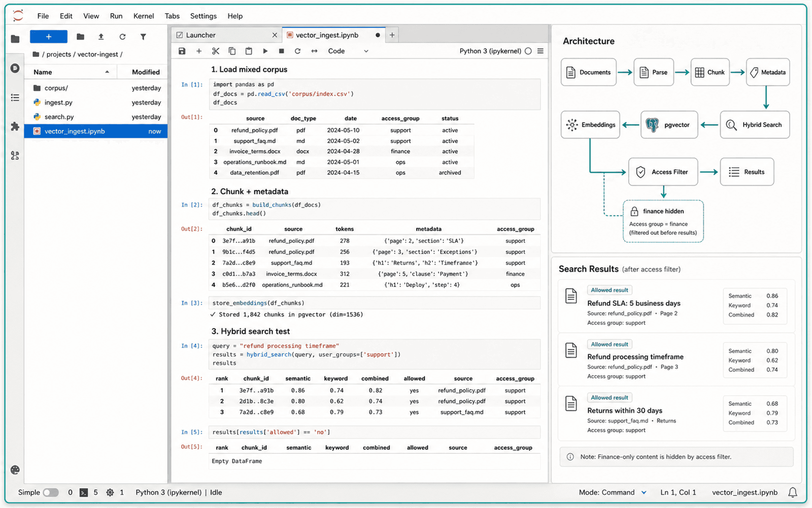This screenshot has width=812, height=508.
Task: Insert a cell below using plus icon
Action: (199, 51)
